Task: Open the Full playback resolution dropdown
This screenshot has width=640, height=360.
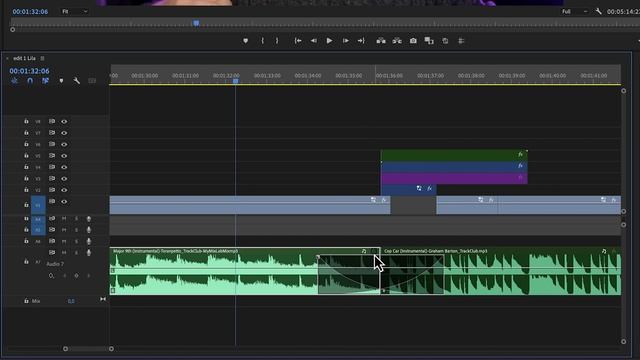Action: click(x=574, y=11)
